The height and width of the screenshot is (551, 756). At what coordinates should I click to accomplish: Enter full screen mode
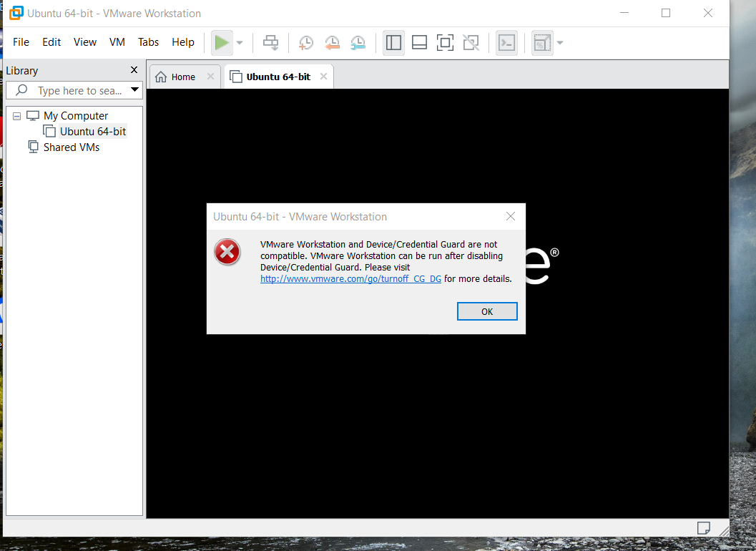coord(445,42)
